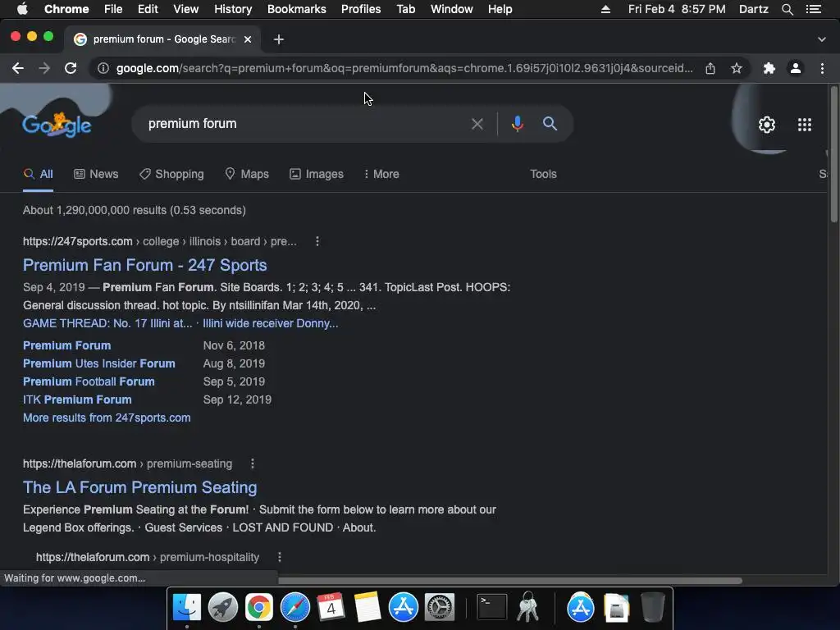Close the premium forum tab
The width and height of the screenshot is (840, 630).
point(248,39)
